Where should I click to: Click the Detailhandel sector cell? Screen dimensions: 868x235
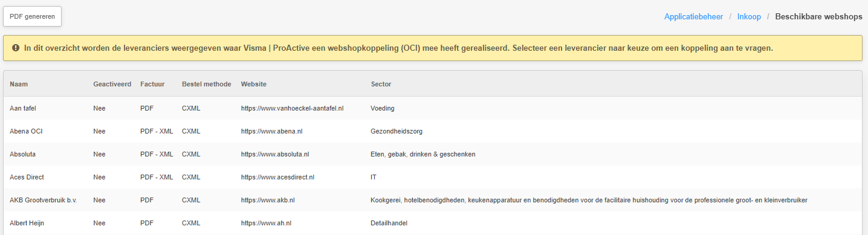click(389, 223)
